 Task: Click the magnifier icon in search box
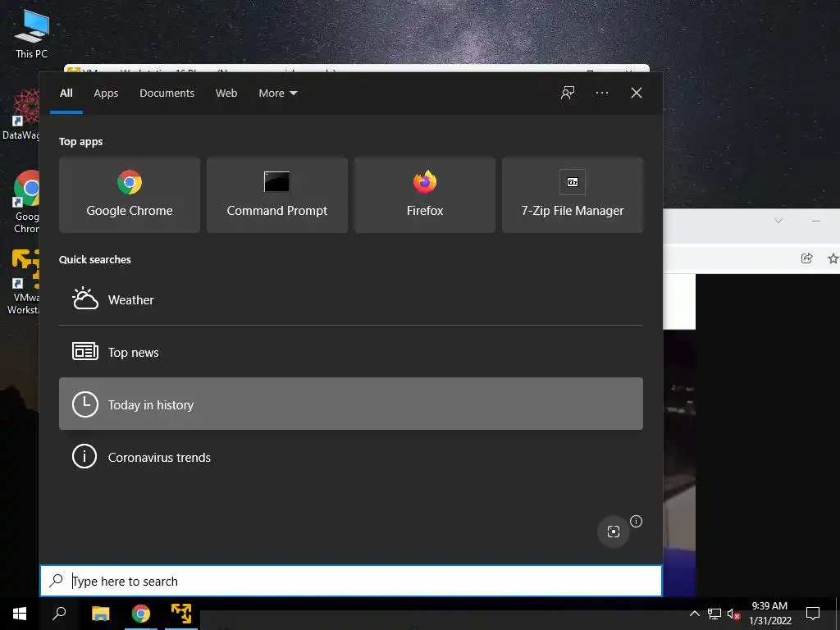[56, 580]
